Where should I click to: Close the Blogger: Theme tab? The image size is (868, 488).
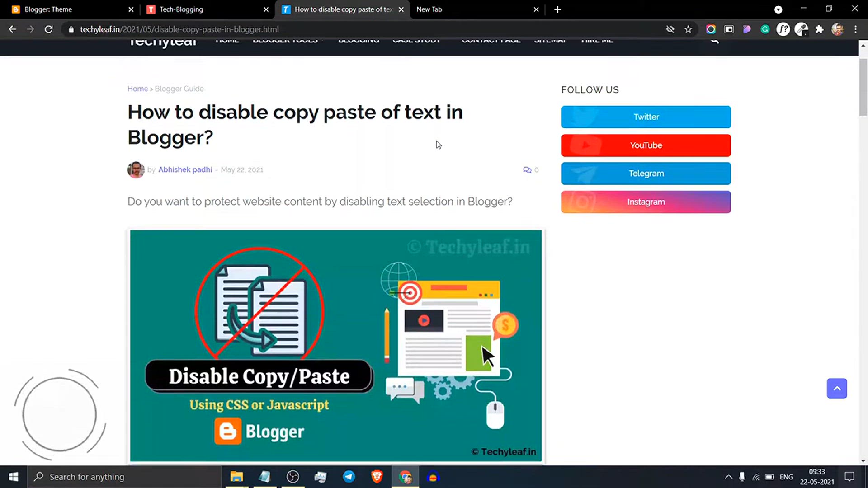pos(131,9)
